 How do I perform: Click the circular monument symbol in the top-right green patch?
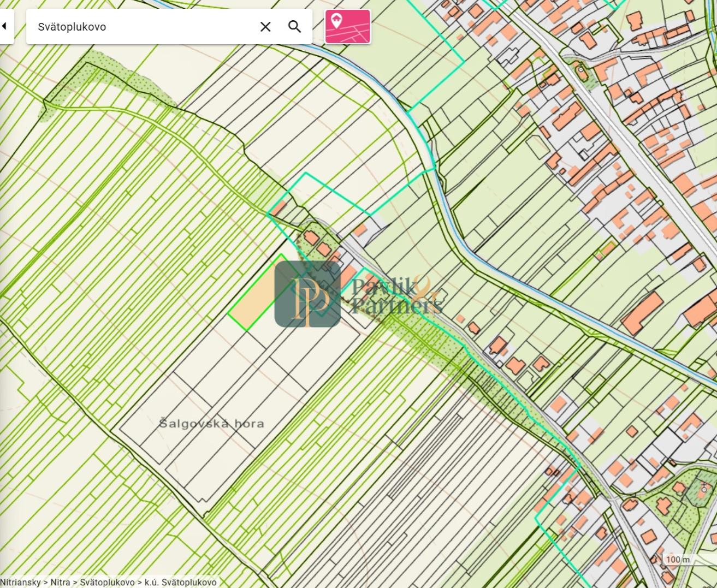point(580,70)
